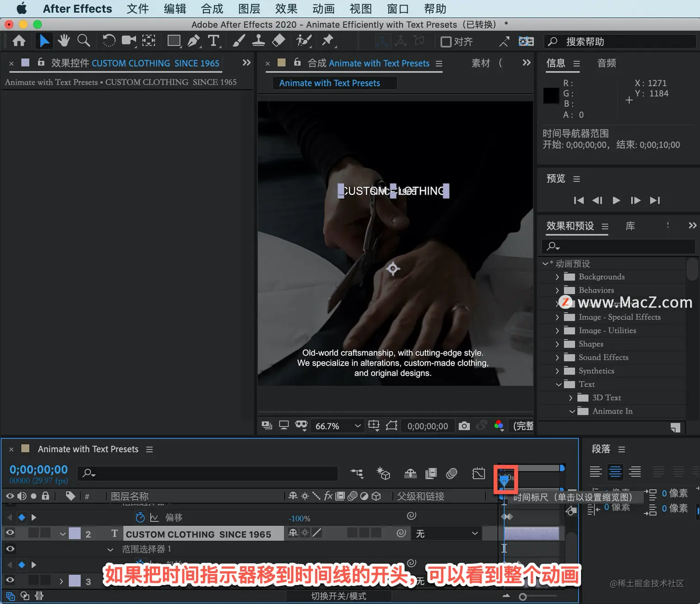700x604 pixels.
Task: Jump to first frame in 预览 panel
Action: 579,200
